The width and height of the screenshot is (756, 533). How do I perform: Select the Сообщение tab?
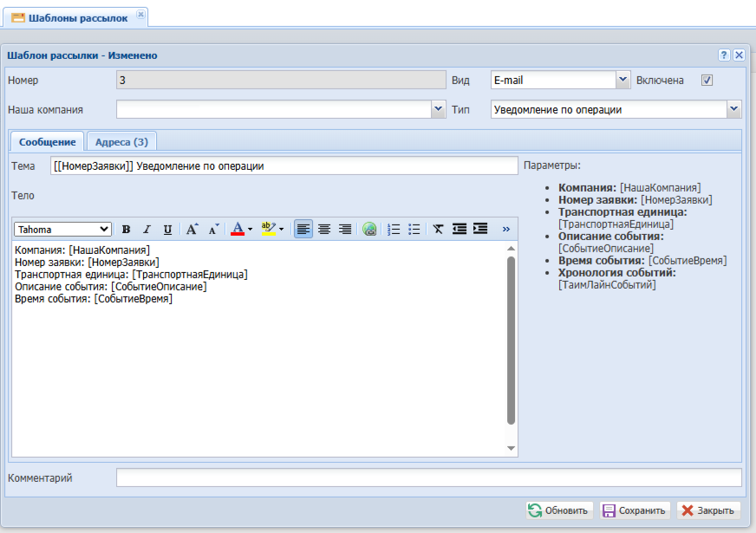click(48, 142)
